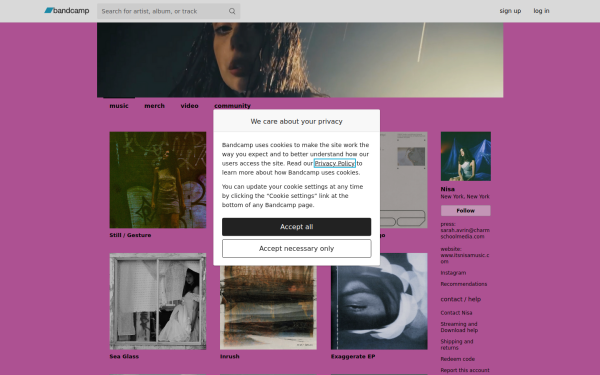600x375 pixels.
Task: Open the Inrush album cover
Action: pyautogui.click(x=268, y=307)
